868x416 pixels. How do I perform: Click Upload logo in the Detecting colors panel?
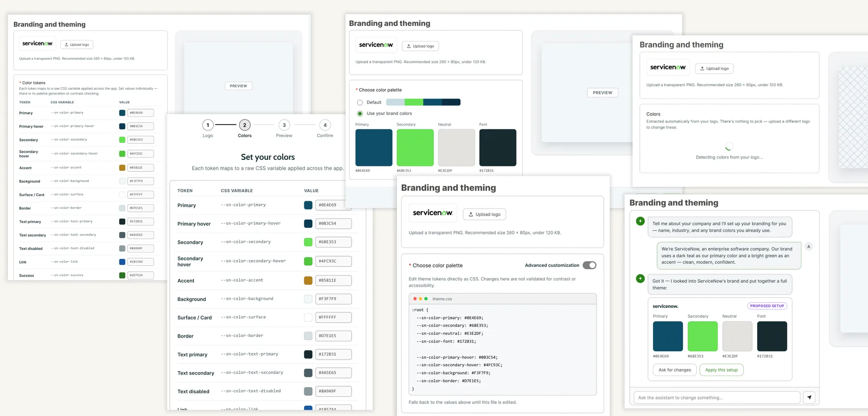coord(715,69)
